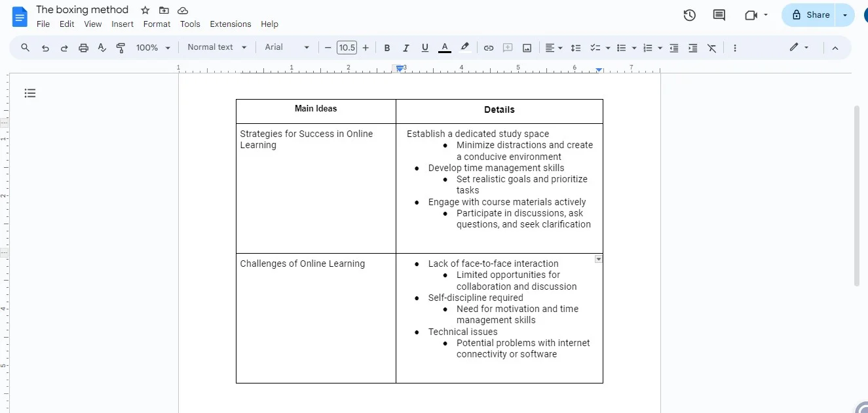
Task: Open the text color picker
Action: (445, 47)
